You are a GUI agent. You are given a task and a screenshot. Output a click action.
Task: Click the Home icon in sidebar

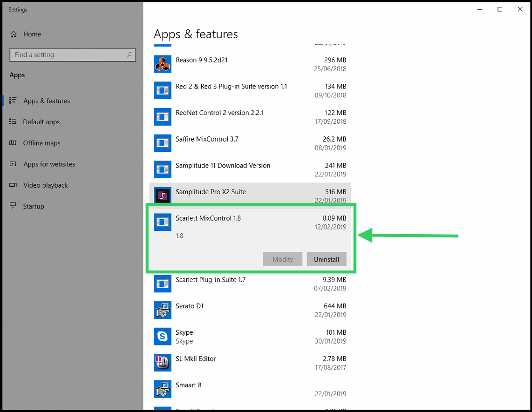pos(13,34)
